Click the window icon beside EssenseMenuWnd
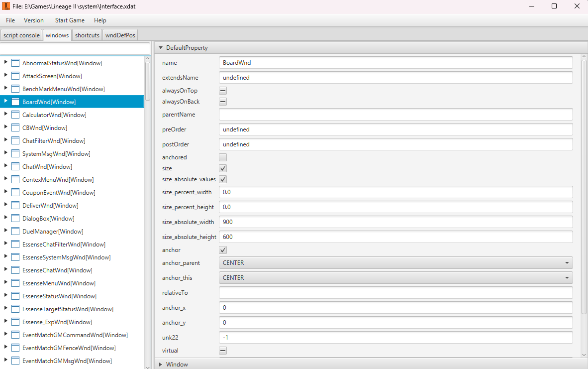The image size is (588, 369). click(x=15, y=283)
